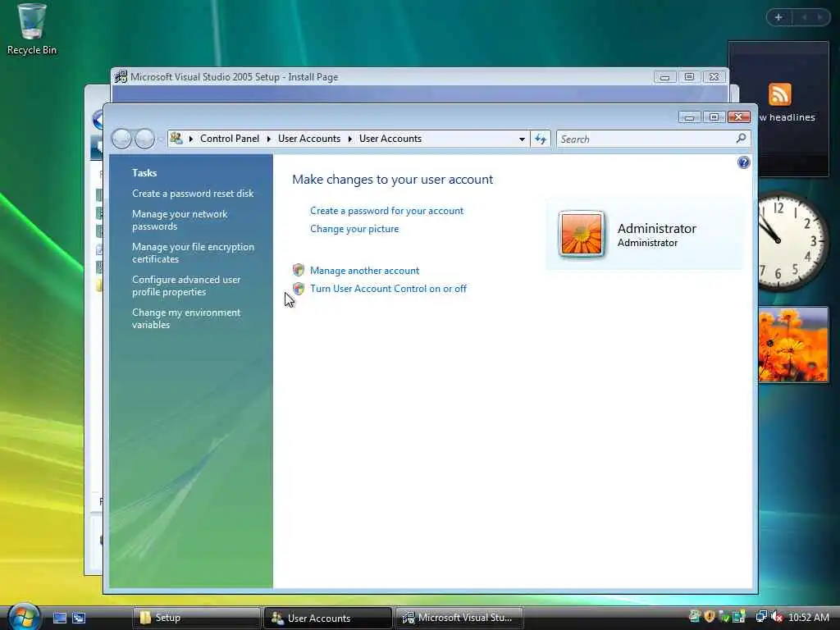
Task: Click the security shield tray icon
Action: [710, 617]
